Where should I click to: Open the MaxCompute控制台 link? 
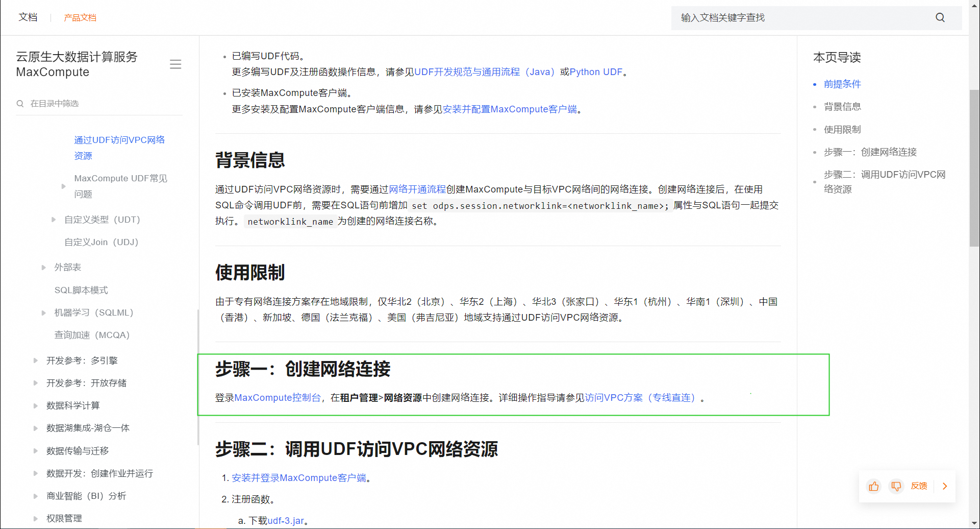[278, 398]
